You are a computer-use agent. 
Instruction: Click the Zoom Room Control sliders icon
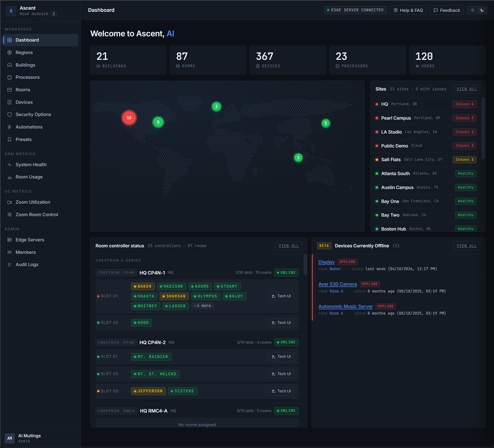click(10, 215)
